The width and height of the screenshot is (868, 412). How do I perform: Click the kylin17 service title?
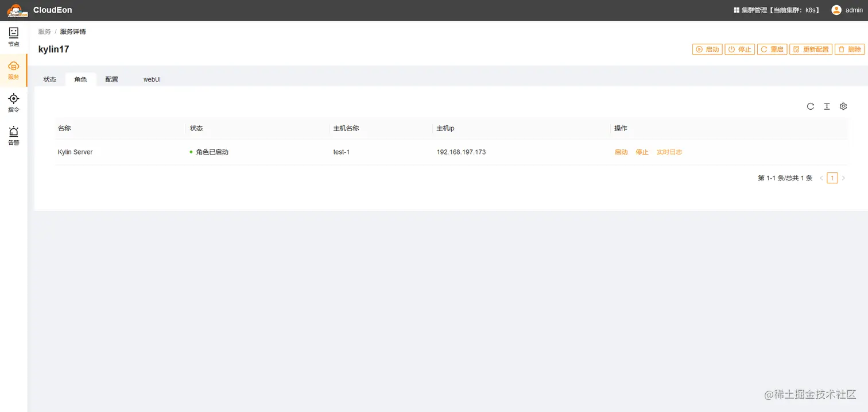[x=54, y=49]
